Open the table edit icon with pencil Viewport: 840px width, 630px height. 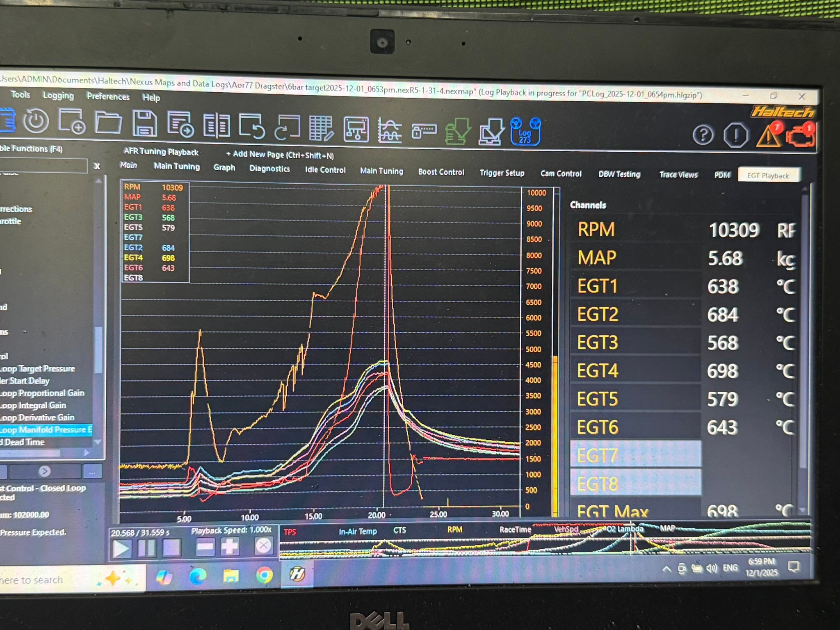(321, 129)
